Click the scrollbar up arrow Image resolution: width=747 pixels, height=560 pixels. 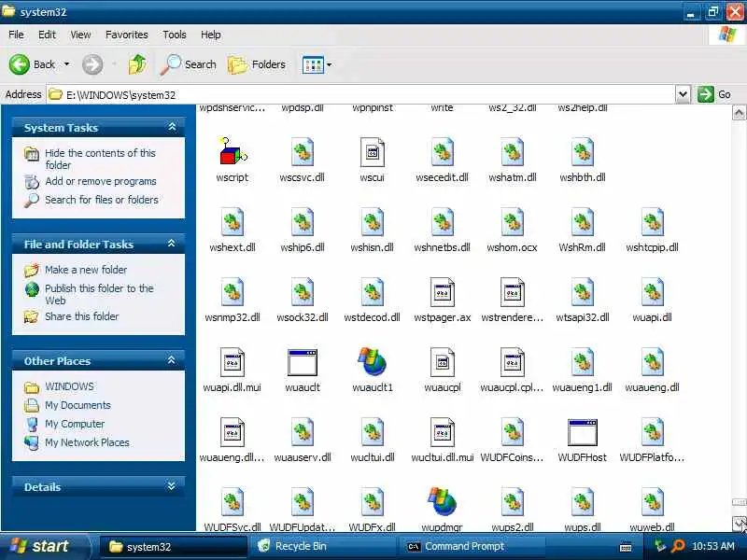[x=739, y=113]
